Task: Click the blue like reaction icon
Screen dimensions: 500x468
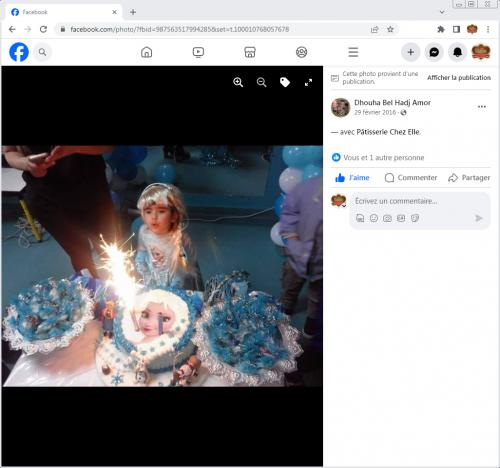Action: click(336, 157)
